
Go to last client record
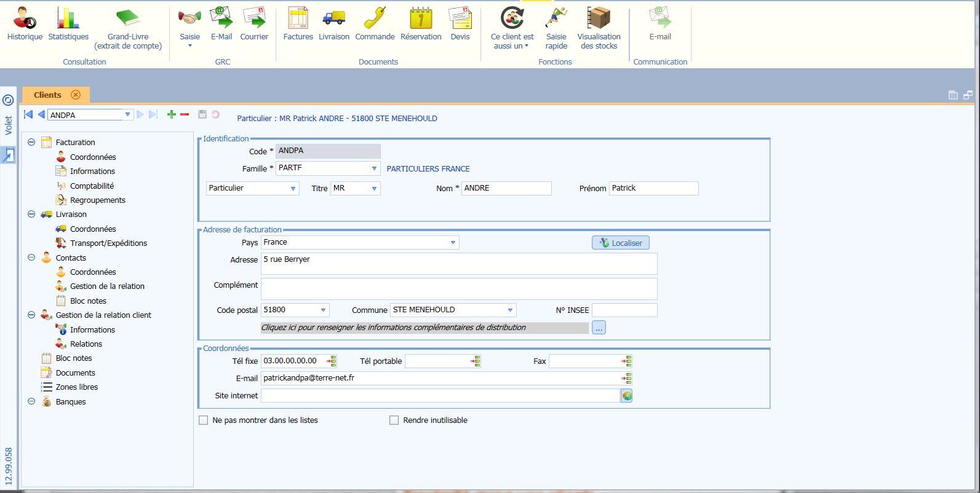(x=153, y=114)
